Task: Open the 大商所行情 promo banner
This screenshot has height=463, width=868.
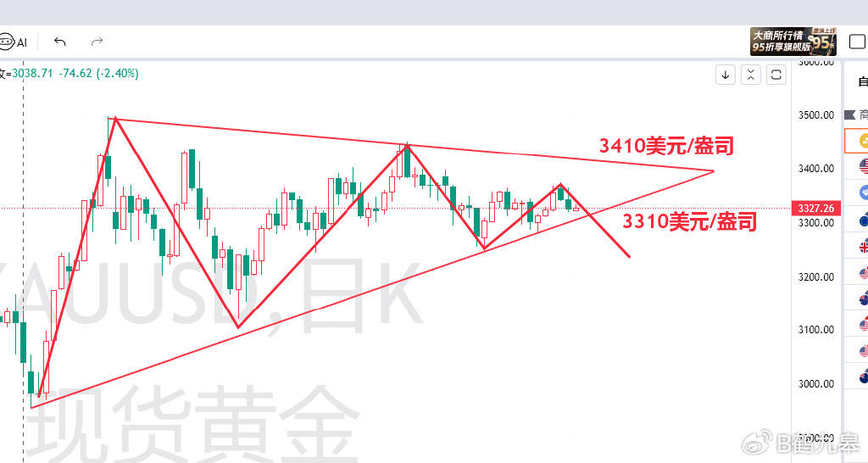Action: (x=794, y=42)
